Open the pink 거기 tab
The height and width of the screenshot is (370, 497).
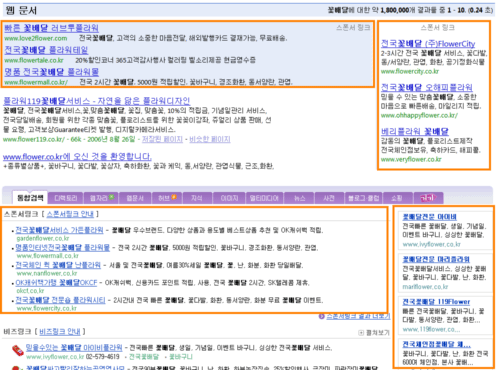(428, 198)
